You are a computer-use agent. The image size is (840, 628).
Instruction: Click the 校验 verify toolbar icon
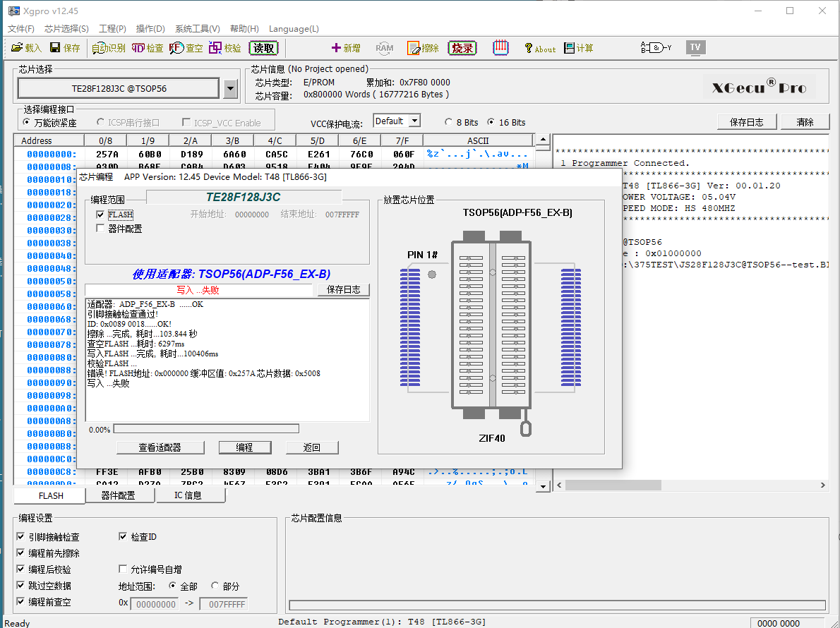[224, 48]
